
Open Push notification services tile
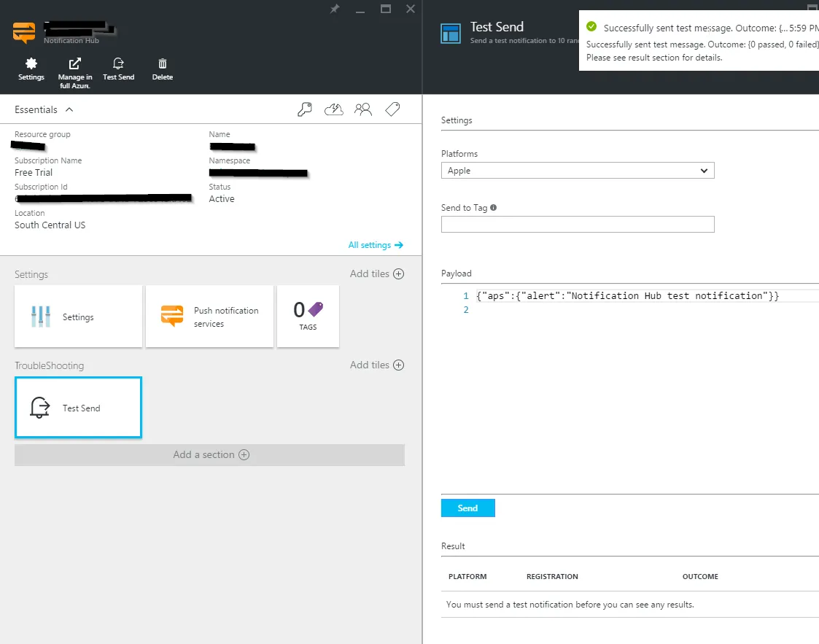pos(209,317)
